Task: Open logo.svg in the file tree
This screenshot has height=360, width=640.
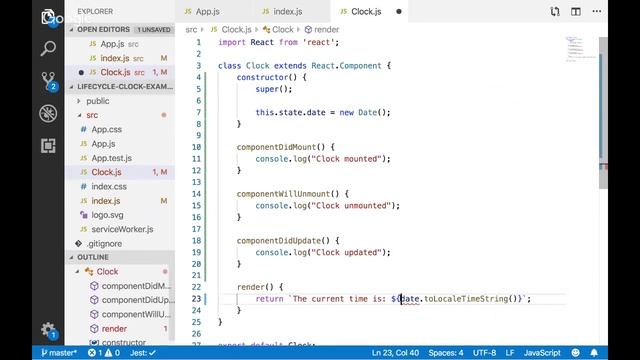Action: coord(107,215)
